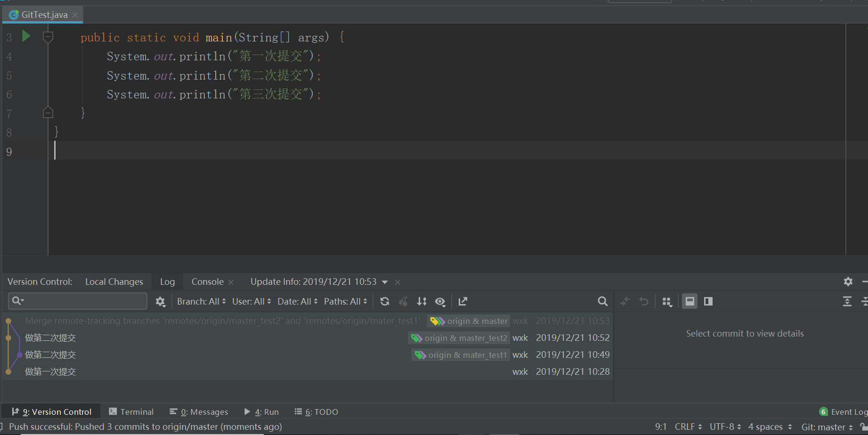Image resolution: width=868 pixels, height=435 pixels.
Task: Open Terminal tool window
Action: [x=131, y=411]
